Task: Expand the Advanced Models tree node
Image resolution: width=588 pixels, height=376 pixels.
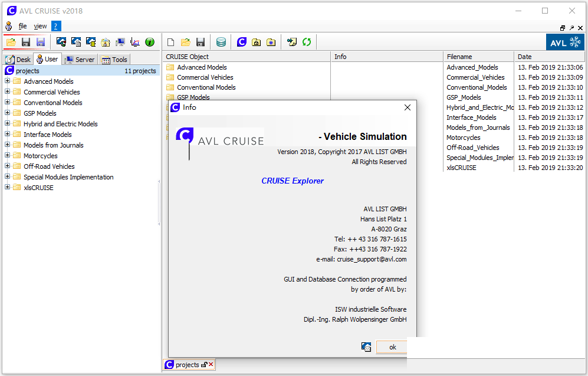Action: click(7, 81)
